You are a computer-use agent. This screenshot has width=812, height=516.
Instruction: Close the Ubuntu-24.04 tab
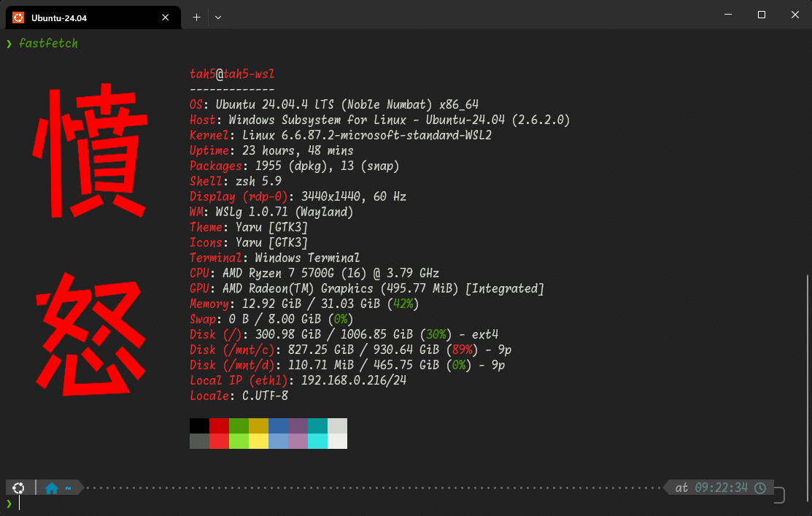(x=165, y=18)
